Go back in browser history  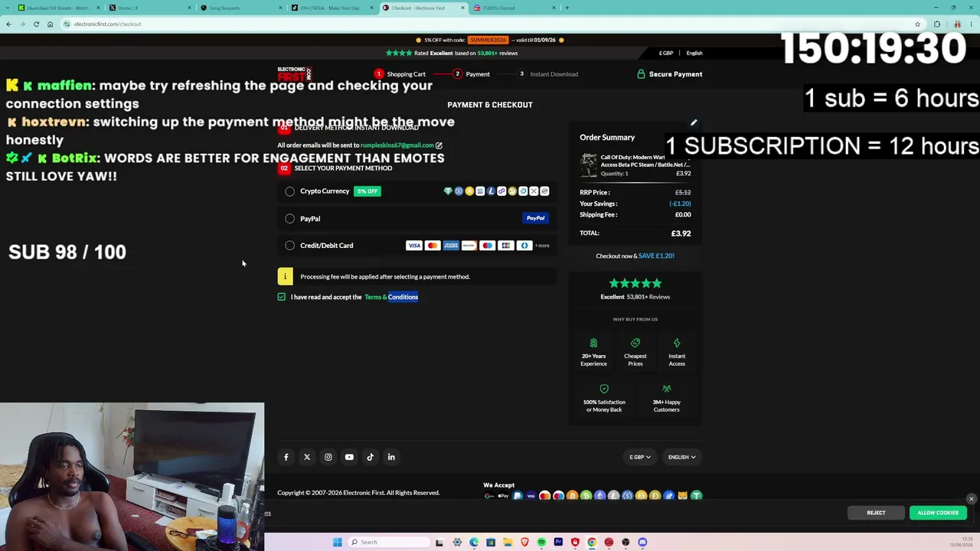9,24
